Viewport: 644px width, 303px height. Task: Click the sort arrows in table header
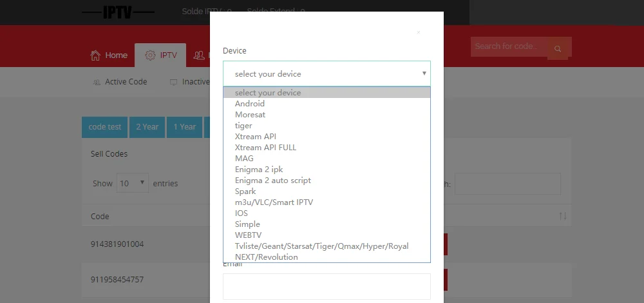[x=562, y=216]
